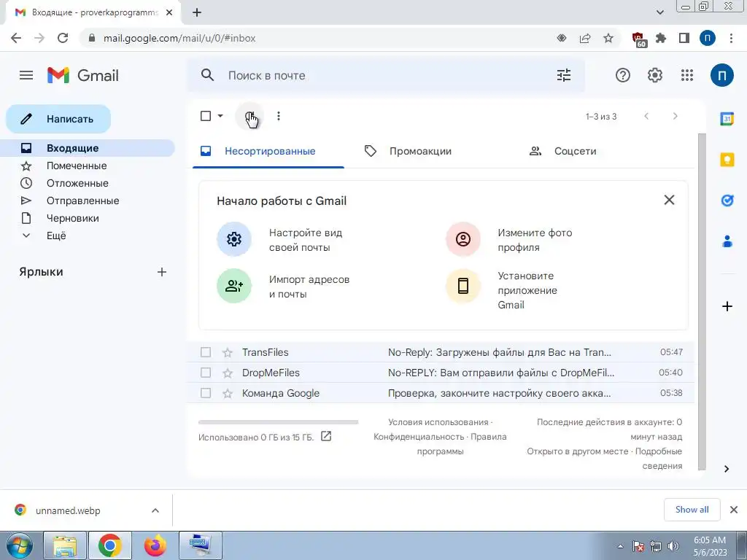This screenshot has height=560, width=747.
Task: Open Google Keep side panel icon
Action: [x=727, y=160]
